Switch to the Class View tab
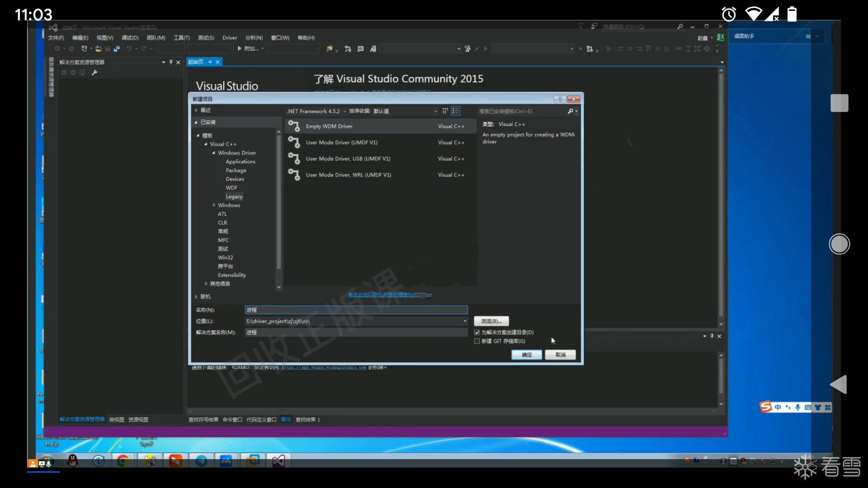868x488 pixels. pos(116,420)
